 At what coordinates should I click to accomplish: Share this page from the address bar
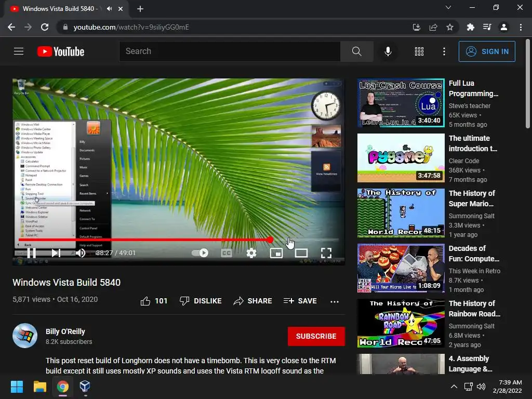pos(433,27)
